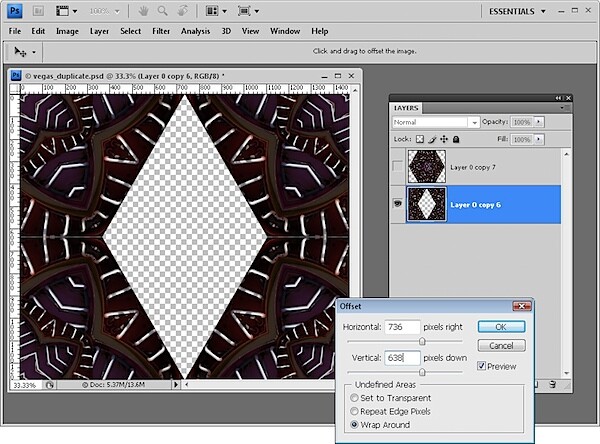The height and width of the screenshot is (444, 600).
Task: Click the Lock all padlock icon
Action: [456, 139]
